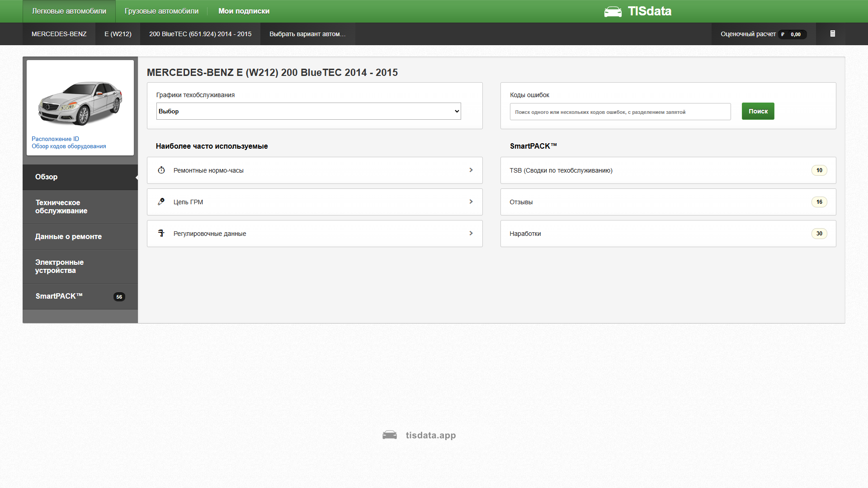The width and height of the screenshot is (868, 488).
Task: Follow the Расположение ID link
Action: pyautogui.click(x=55, y=139)
